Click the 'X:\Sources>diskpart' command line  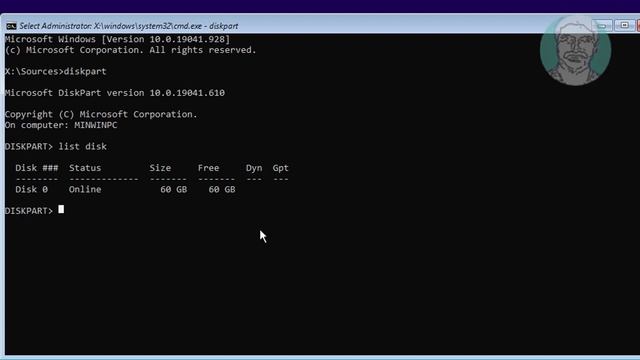[x=56, y=71]
